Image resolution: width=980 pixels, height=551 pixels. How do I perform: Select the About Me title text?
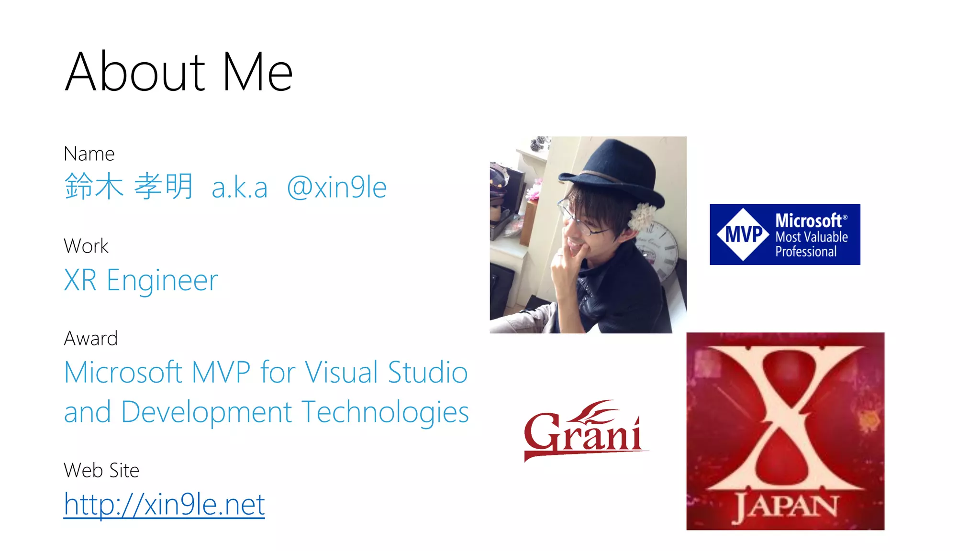click(178, 72)
